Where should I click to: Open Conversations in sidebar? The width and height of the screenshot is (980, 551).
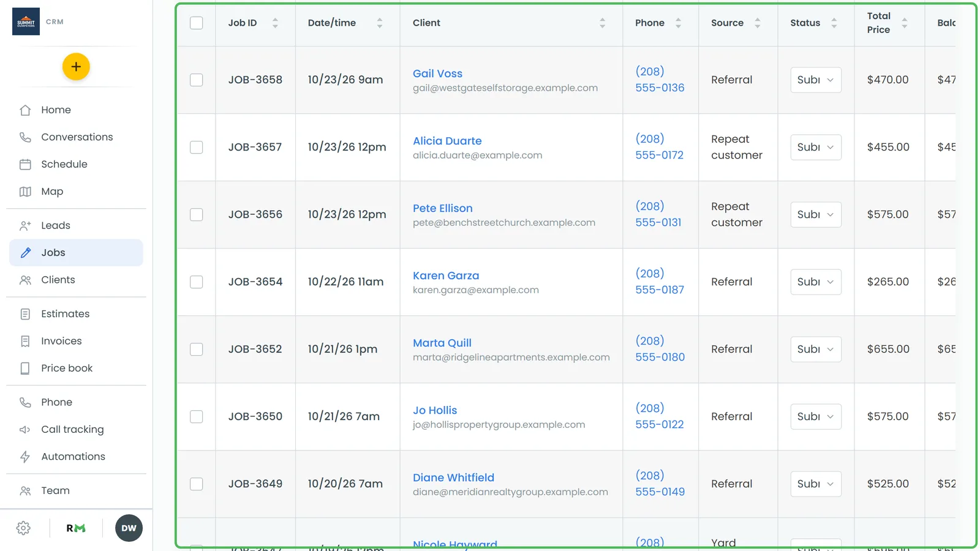[76, 137]
